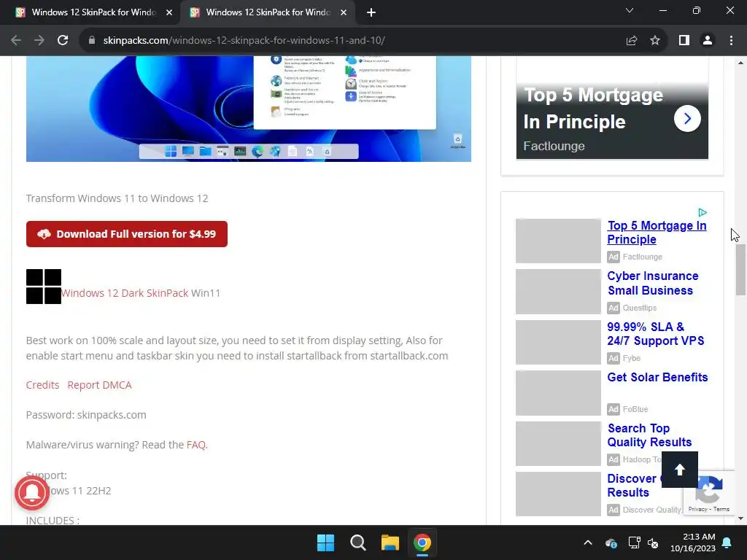View site info via the lock icon
Viewport: 747px width, 560px height.
click(x=92, y=41)
